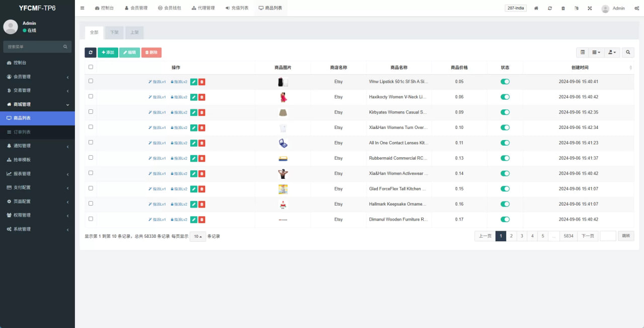Viewport: 644px width, 328px height.
Task: Tick the checkbox for Kirbyates Womens Casual row
Action: pos(91,112)
